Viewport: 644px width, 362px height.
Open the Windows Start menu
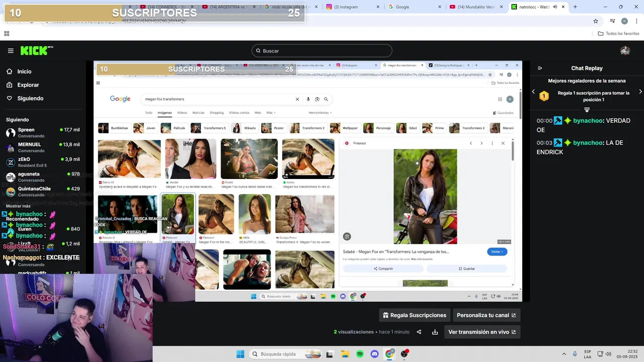240,354
